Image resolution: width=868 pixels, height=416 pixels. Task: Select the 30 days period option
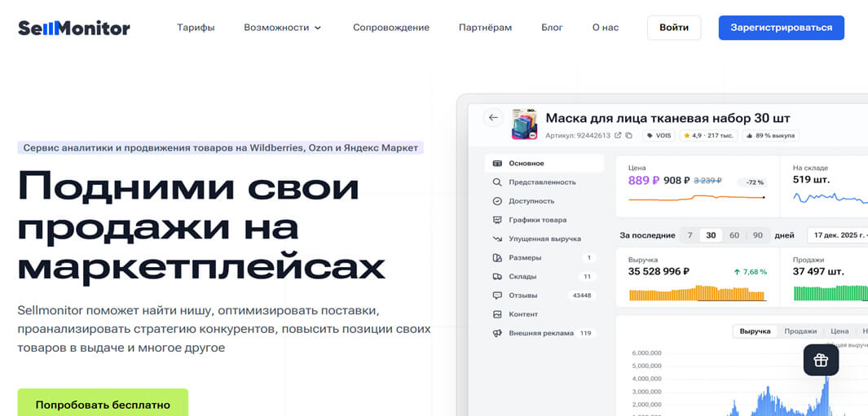click(711, 235)
